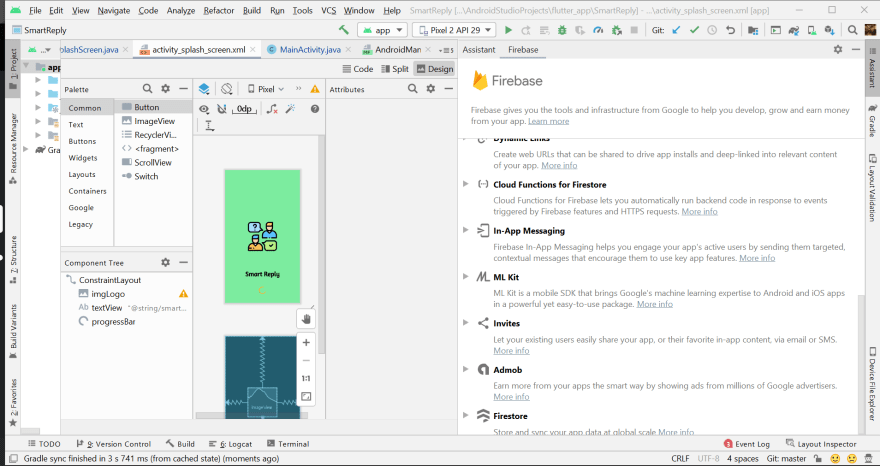The image size is (880, 466).
Task: Expand In-App Messaging section
Action: coord(465,230)
